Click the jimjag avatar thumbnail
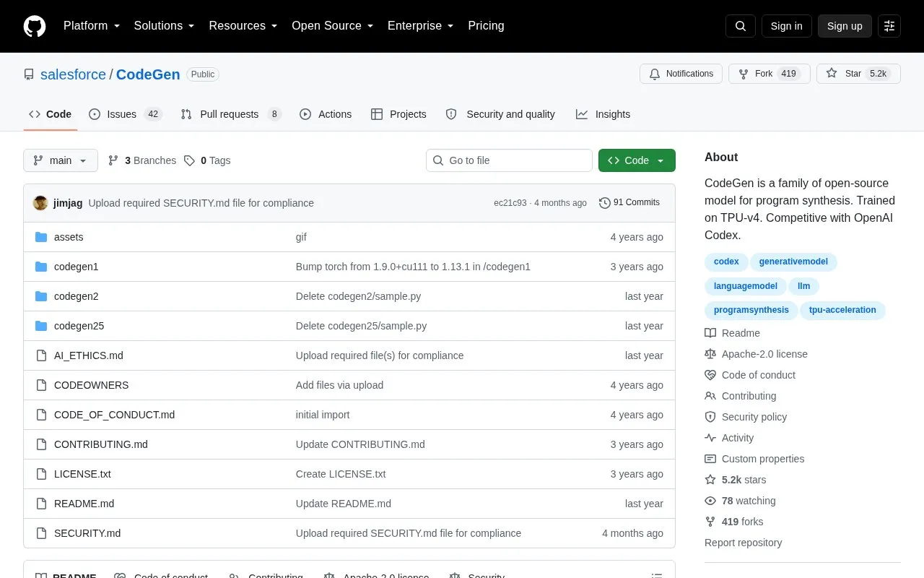The height and width of the screenshot is (578, 924). [40, 203]
